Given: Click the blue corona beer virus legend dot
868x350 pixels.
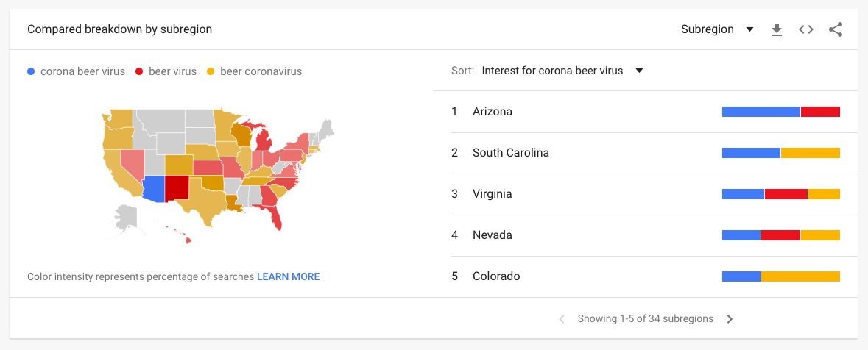Looking at the screenshot, I should tap(31, 71).
